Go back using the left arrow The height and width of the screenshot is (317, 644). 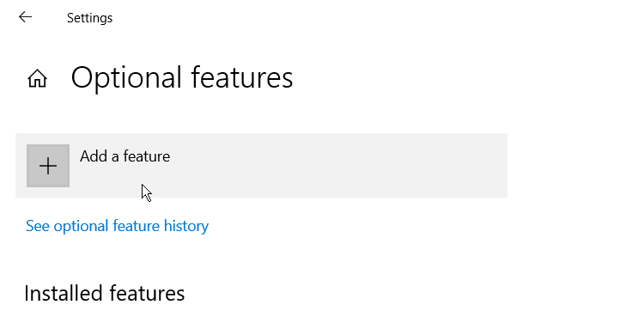(25, 17)
